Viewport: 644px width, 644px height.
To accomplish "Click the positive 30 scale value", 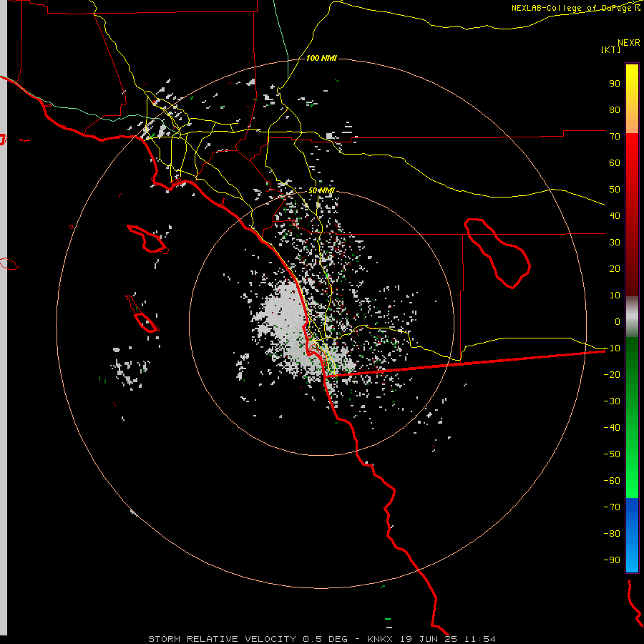I will (x=615, y=243).
